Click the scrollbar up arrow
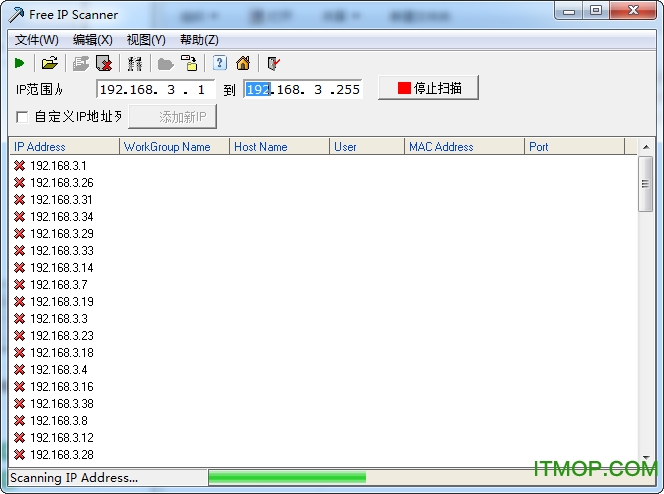The image size is (664, 494). pos(646,147)
